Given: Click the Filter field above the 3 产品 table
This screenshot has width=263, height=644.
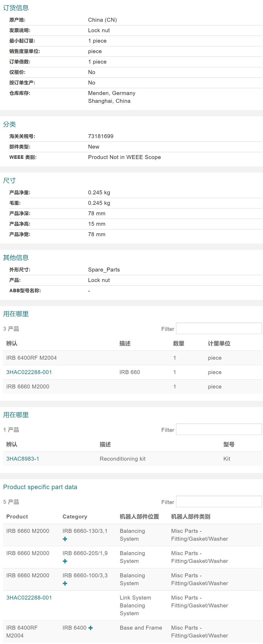Looking at the screenshot, I should pos(219,329).
